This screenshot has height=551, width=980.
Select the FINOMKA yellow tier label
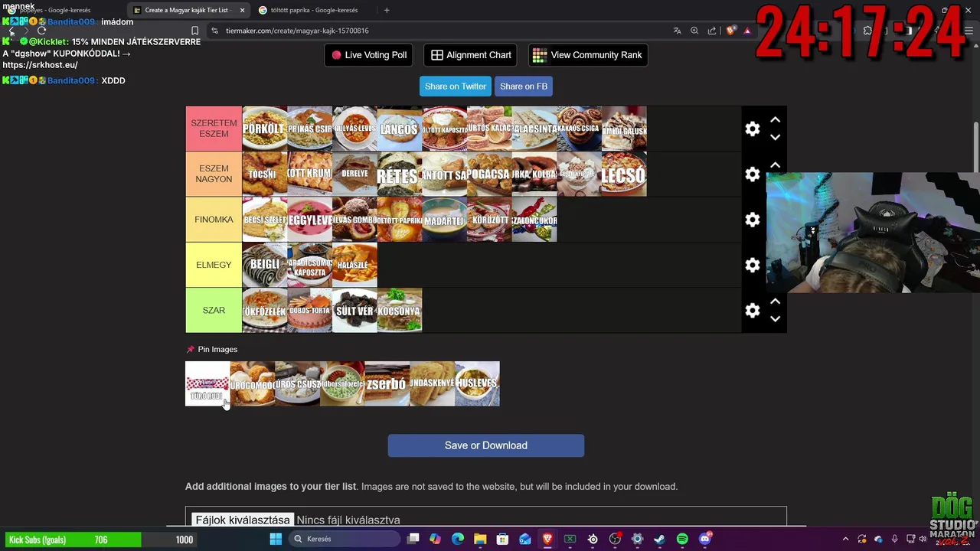coord(214,220)
